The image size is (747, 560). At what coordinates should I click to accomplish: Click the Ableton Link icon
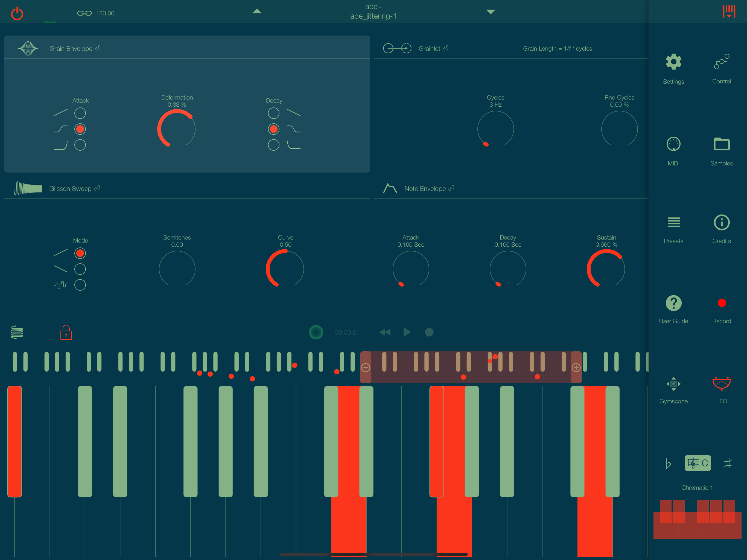(84, 13)
